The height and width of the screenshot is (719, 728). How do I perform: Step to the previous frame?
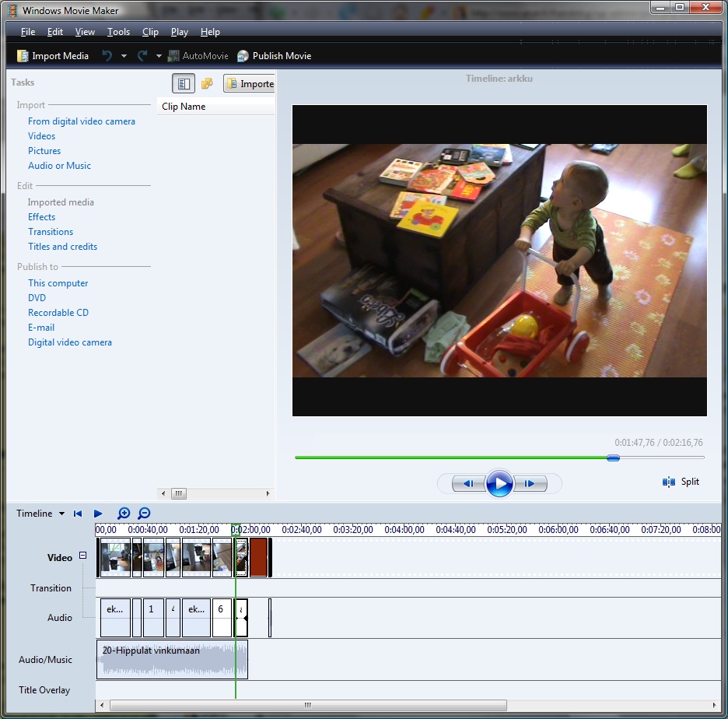(x=468, y=483)
